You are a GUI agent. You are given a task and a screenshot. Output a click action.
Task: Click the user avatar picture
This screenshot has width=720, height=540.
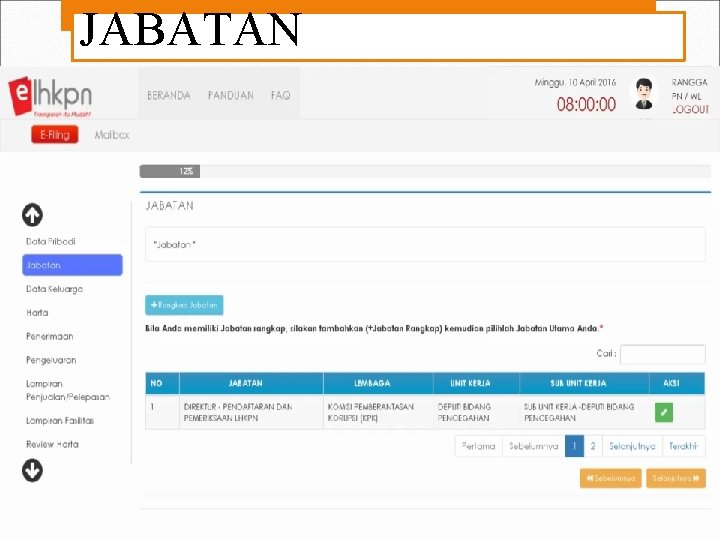(644, 94)
